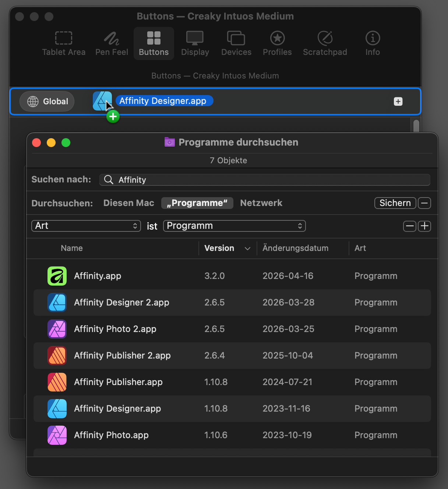
Task: Minimize the Programme durchsuchen window
Action: pyautogui.click(x=51, y=143)
